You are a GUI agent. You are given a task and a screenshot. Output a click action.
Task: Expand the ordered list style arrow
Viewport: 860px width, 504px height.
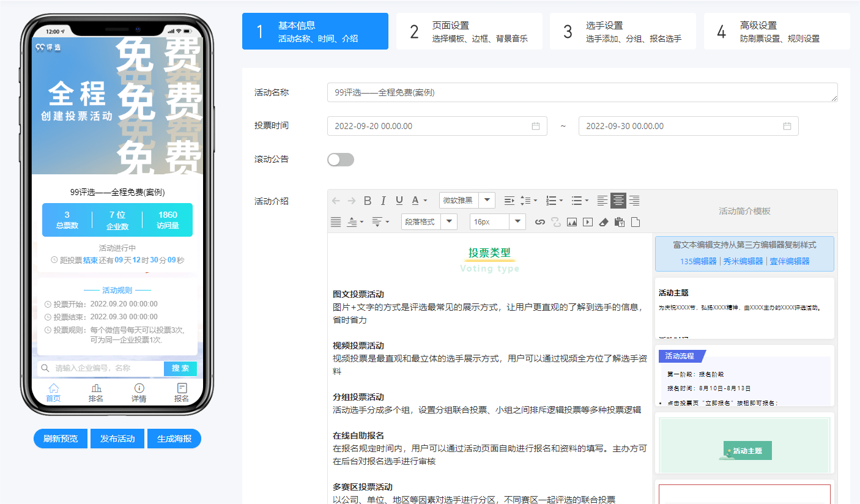coord(561,201)
